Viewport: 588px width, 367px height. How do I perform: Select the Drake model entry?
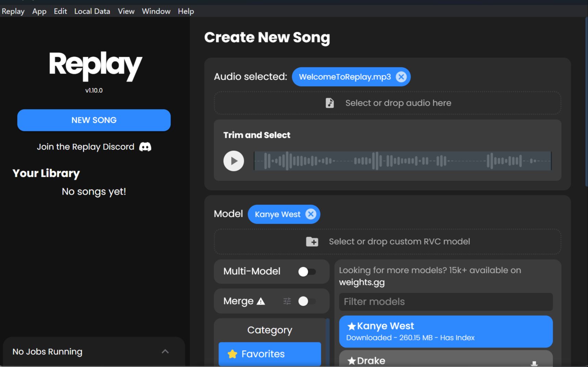(x=446, y=358)
